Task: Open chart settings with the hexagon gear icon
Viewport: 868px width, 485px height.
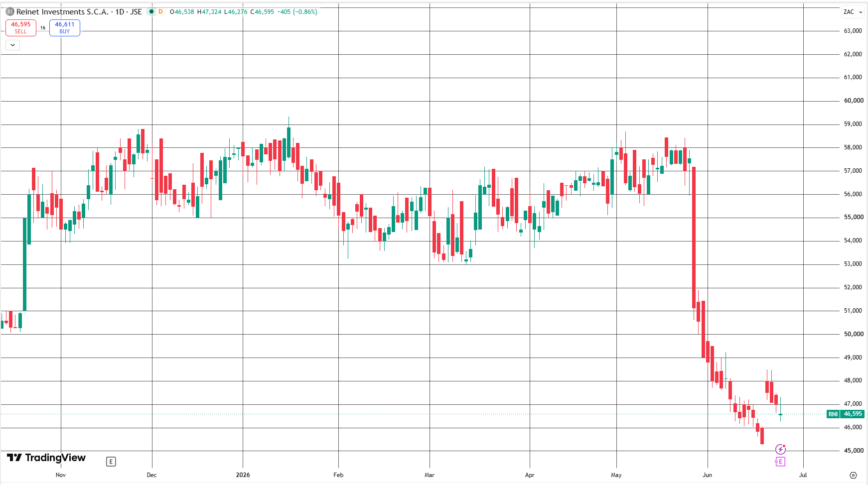Action: (853, 475)
